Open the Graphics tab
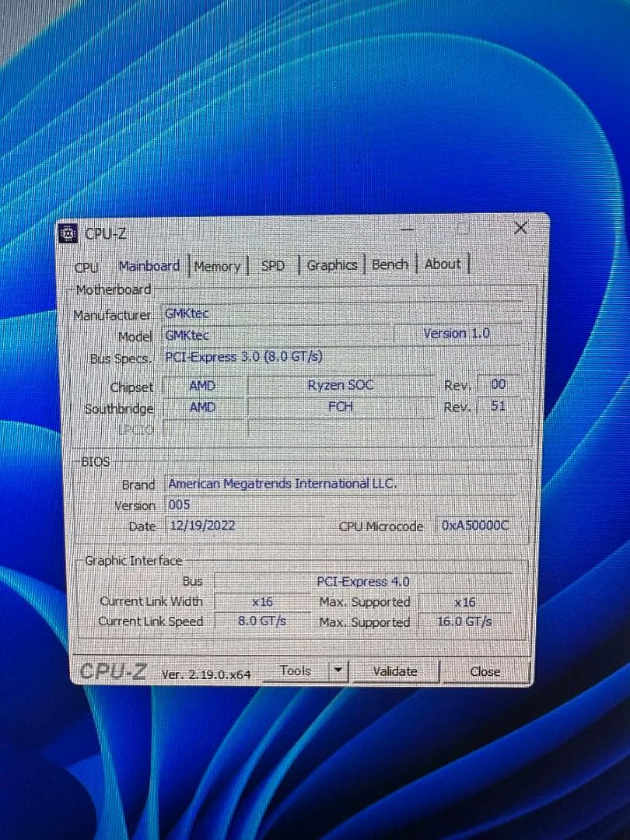Viewport: 630px width, 840px height. click(x=332, y=264)
